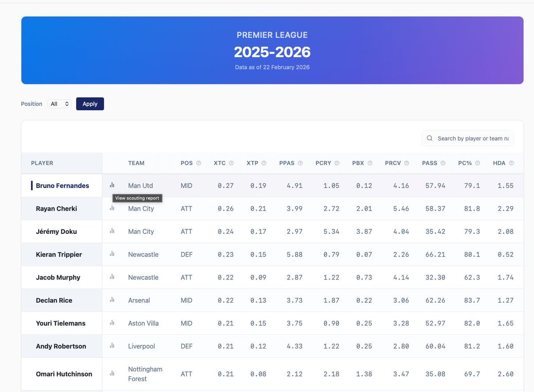Screen dimensions: 534x392
Task: Click help icon next to HDA header
Action: 511,163
